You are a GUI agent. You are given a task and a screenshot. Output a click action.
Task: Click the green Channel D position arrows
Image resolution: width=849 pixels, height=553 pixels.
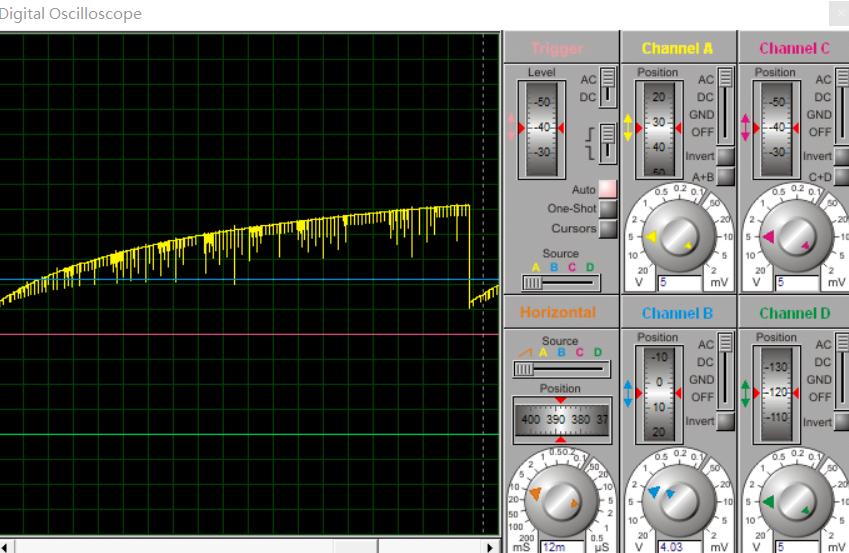[745, 393]
